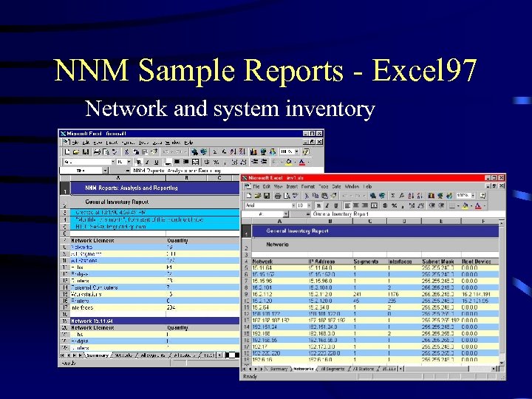Click Save disk icon in inv1.xls window
532x399 pixels.
click(x=267, y=196)
